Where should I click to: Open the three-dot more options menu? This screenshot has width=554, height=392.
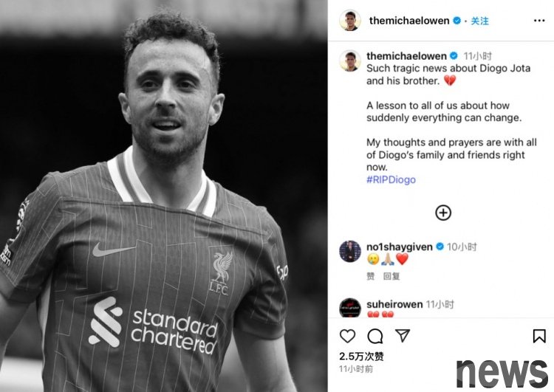(x=539, y=21)
